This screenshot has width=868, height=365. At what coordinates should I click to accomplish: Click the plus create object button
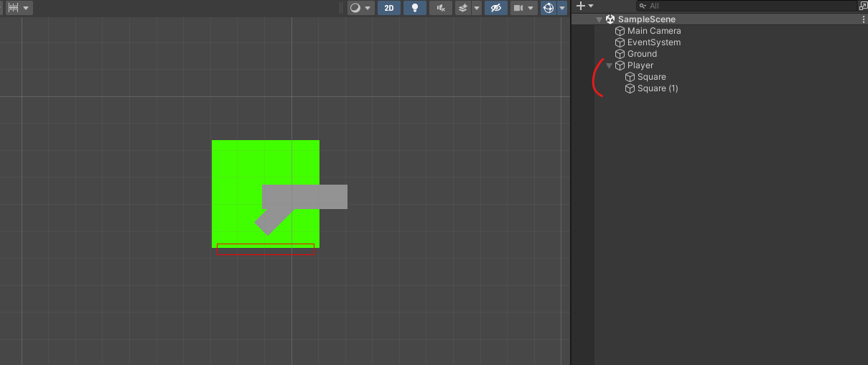point(581,6)
